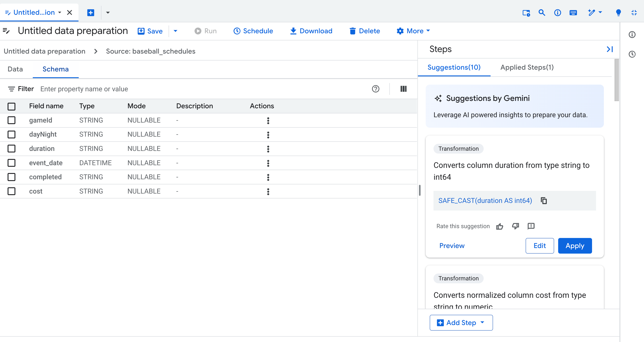The width and height of the screenshot is (644, 342).
Task: Check the event_date field checkbox
Action: pos(11,163)
